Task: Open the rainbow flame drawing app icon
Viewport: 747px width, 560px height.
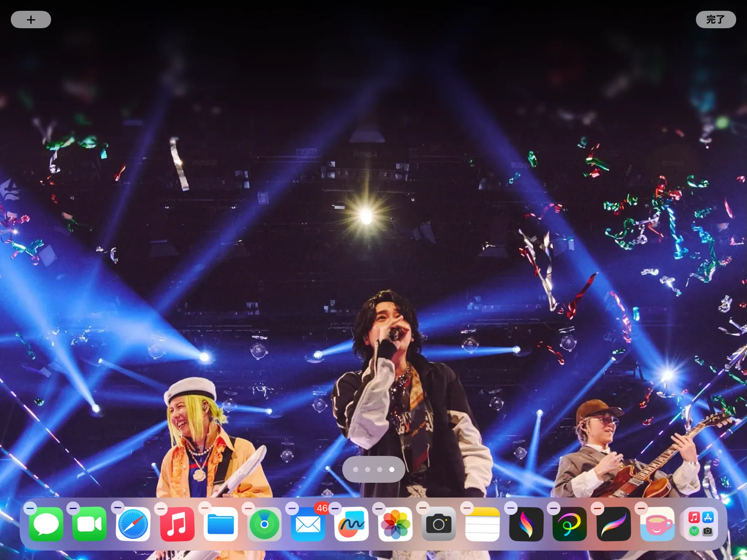Action: click(526, 524)
